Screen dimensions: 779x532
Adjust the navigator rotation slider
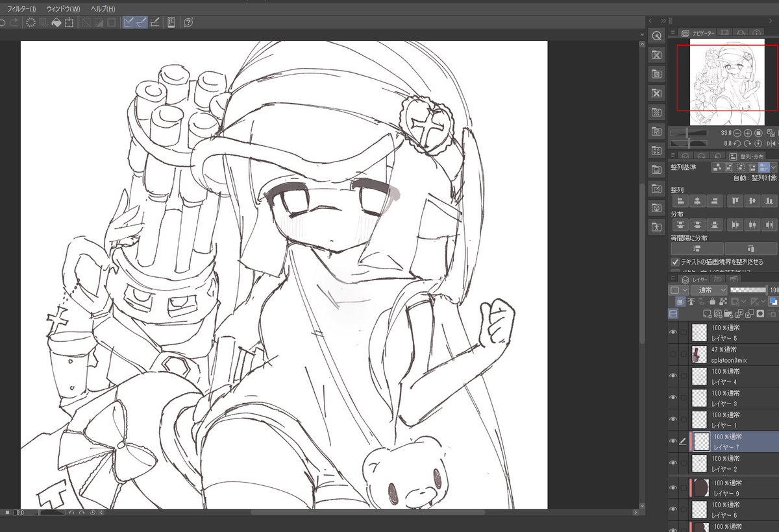689,143
